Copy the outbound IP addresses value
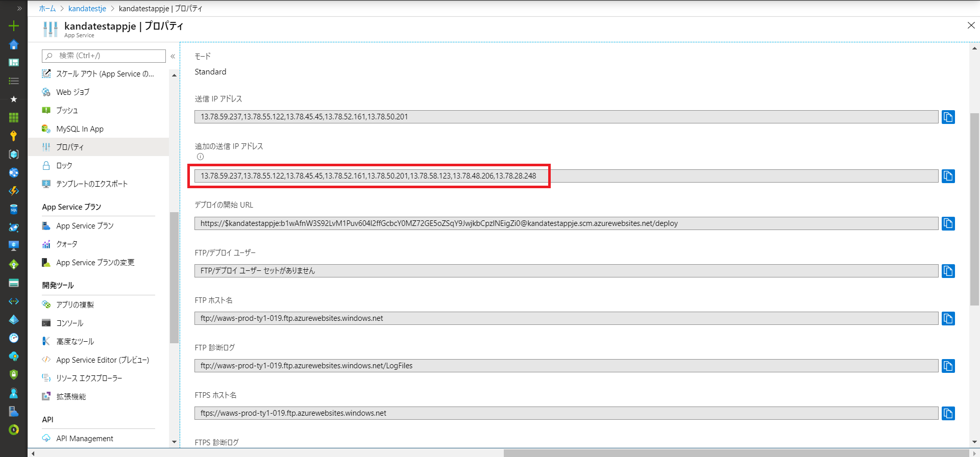Viewport: 980px width, 457px height. (948, 117)
